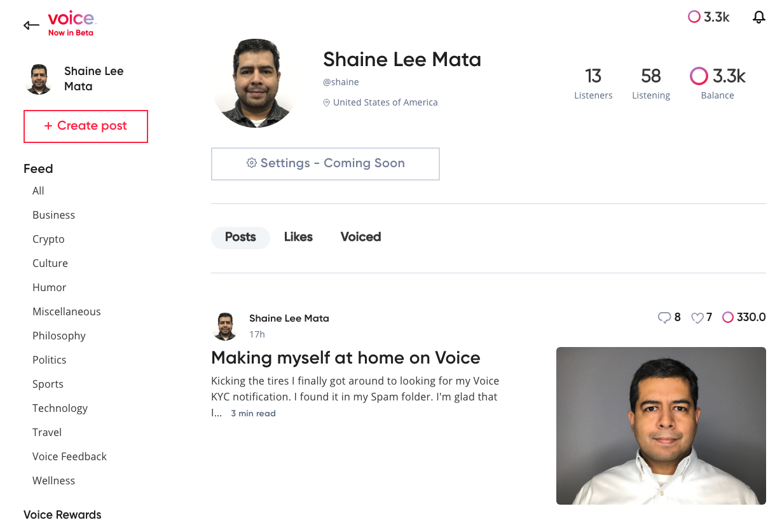Click the Feed section heading
Image resolution: width=782 pixels, height=532 pixels.
(38, 168)
